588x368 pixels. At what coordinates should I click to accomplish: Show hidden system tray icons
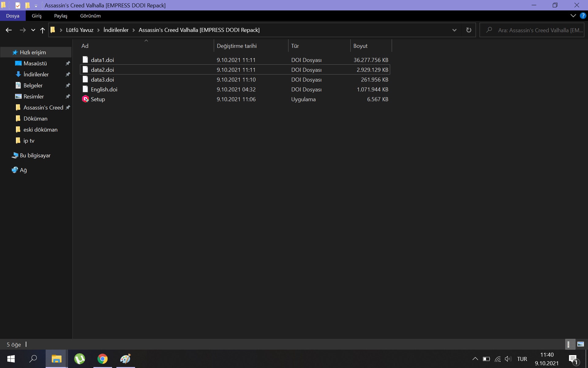click(475, 359)
